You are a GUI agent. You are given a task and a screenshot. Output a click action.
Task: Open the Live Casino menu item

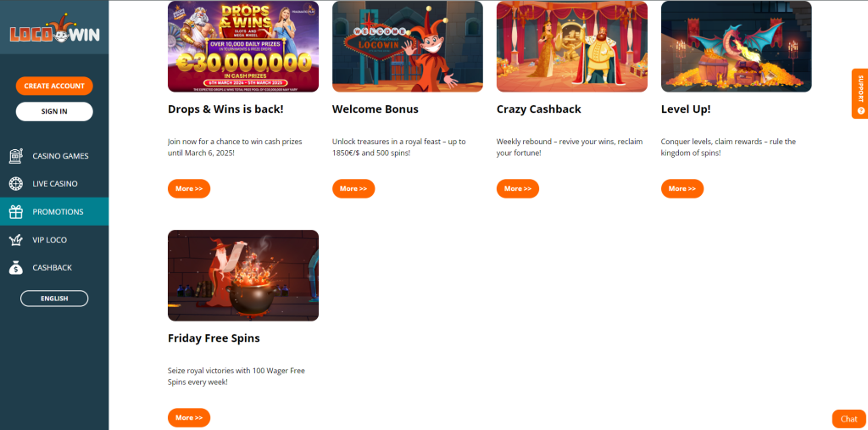point(54,183)
